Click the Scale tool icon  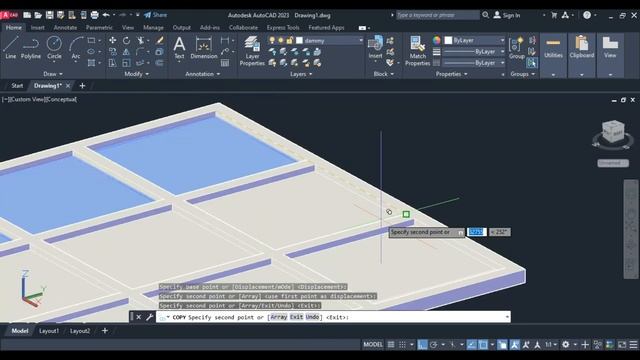tap(127, 63)
